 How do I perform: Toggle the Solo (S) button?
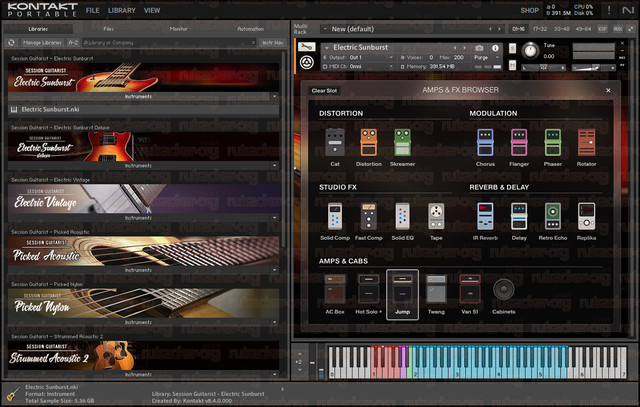coord(512,49)
